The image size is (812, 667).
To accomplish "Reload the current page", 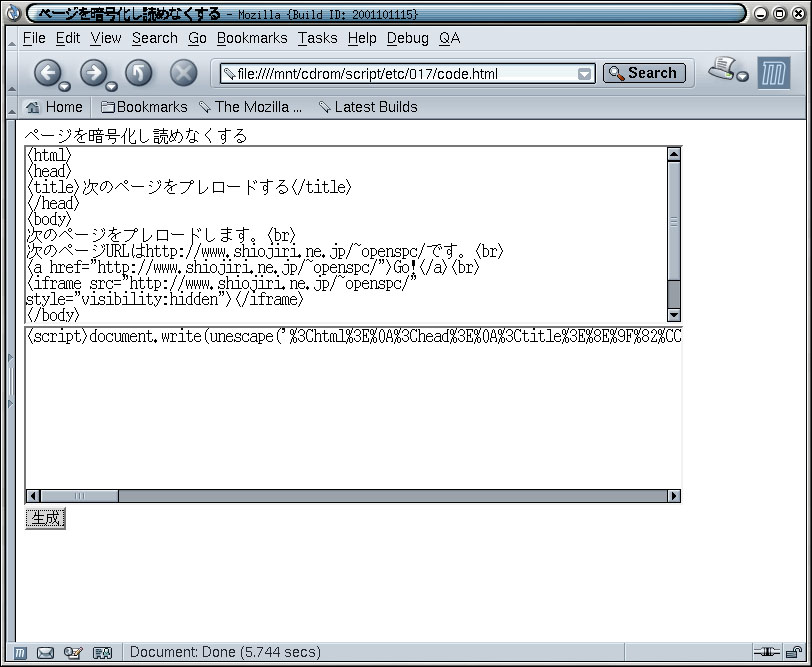I will click(138, 73).
